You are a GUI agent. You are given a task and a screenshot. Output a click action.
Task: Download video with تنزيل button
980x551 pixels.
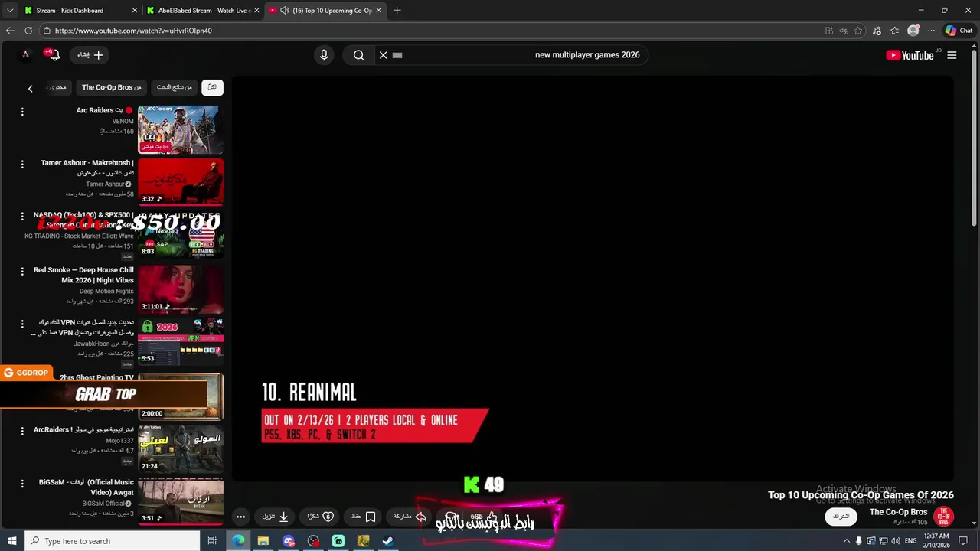point(276,517)
